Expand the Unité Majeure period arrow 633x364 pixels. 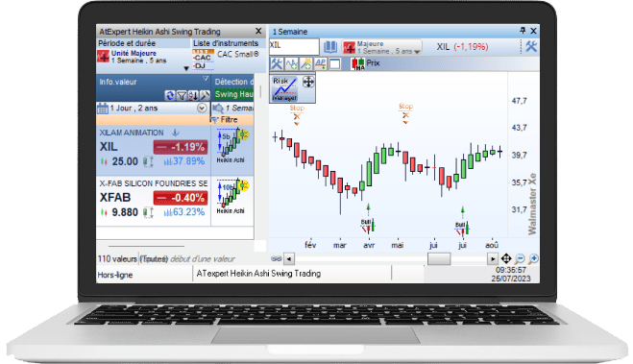(186, 68)
